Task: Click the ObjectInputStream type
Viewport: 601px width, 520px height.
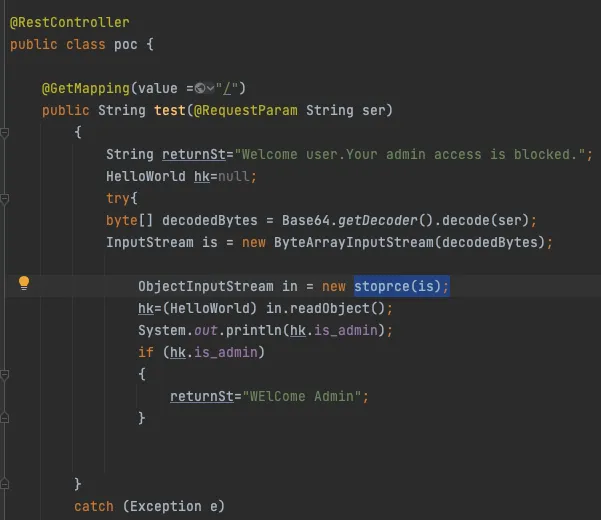Action: coord(206,286)
